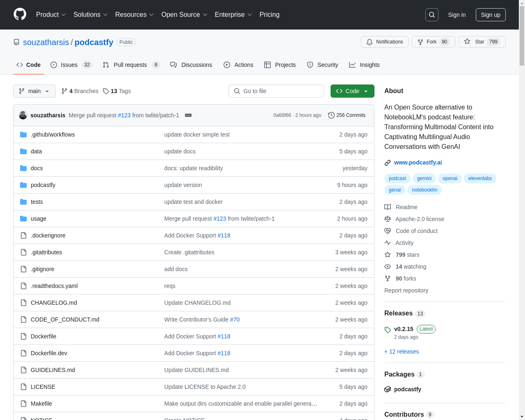Expand Solutions menu in header
525x420 pixels.
(91, 15)
